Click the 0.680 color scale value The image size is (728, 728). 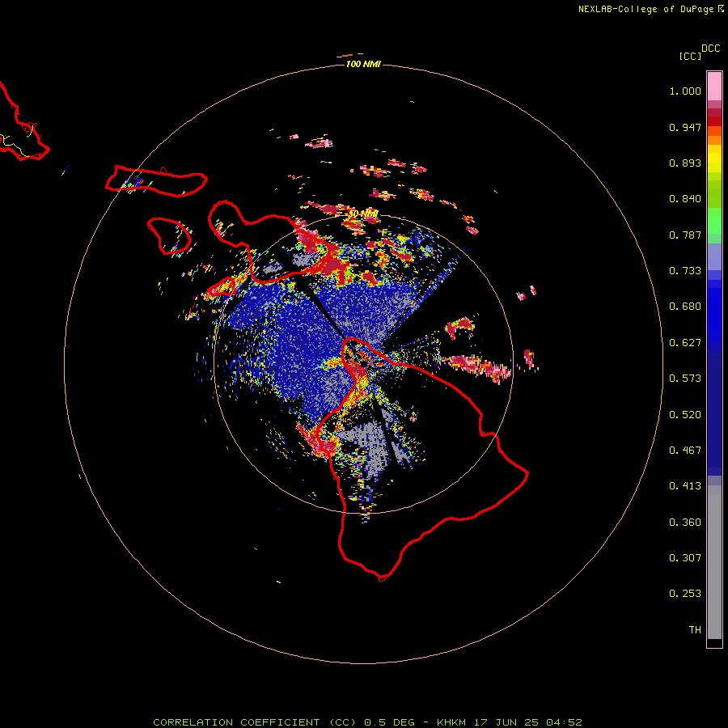(x=685, y=307)
